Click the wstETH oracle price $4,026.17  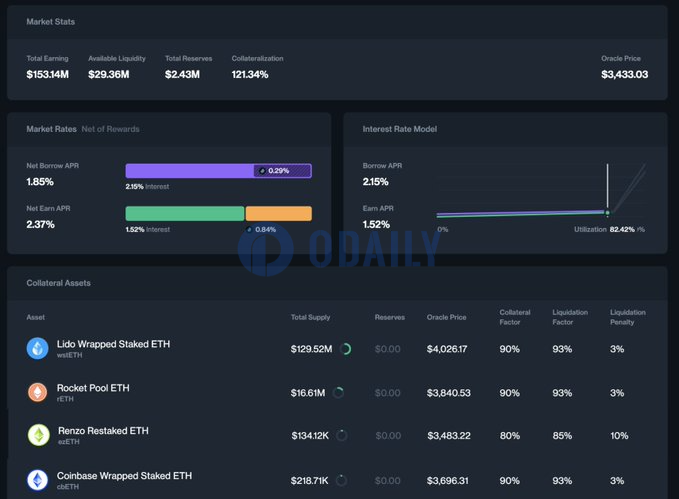point(447,349)
